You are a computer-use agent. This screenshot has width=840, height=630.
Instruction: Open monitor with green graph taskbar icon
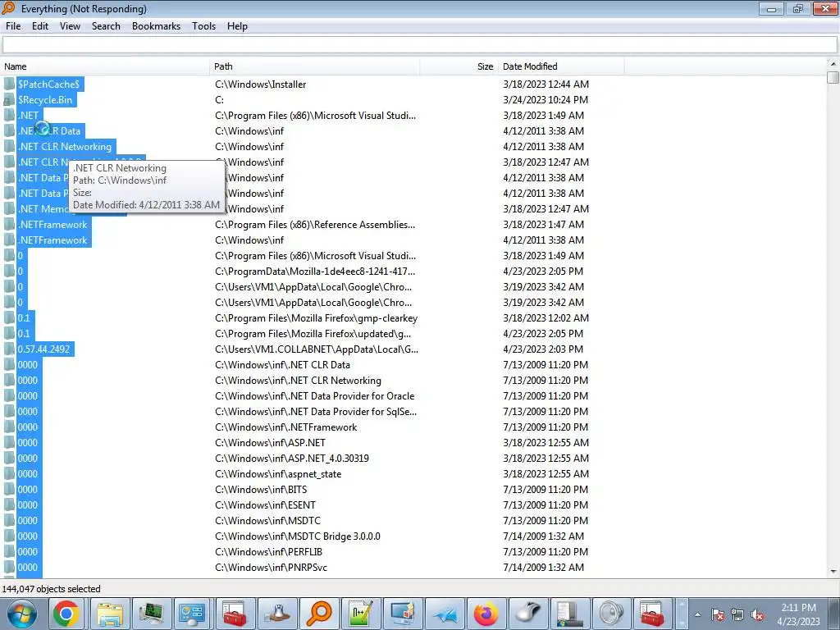coord(152,614)
